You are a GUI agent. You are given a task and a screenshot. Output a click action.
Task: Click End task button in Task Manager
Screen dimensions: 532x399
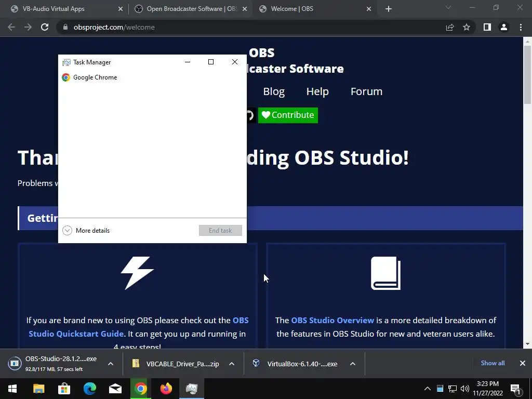pyautogui.click(x=220, y=231)
